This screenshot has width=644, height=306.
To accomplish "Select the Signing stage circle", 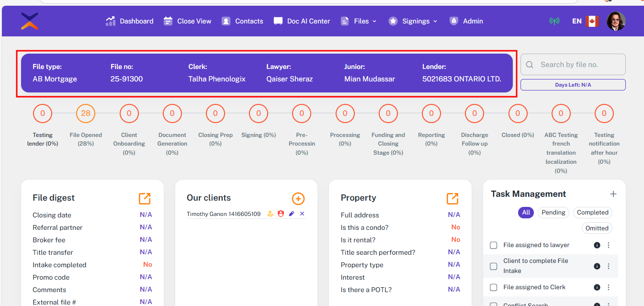I will (259, 113).
